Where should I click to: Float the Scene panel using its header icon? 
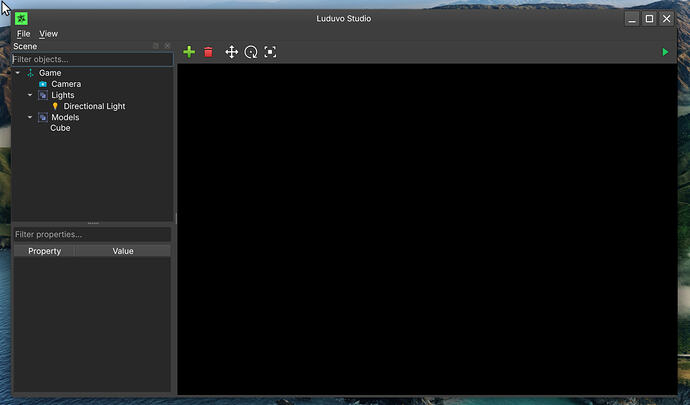tap(155, 46)
